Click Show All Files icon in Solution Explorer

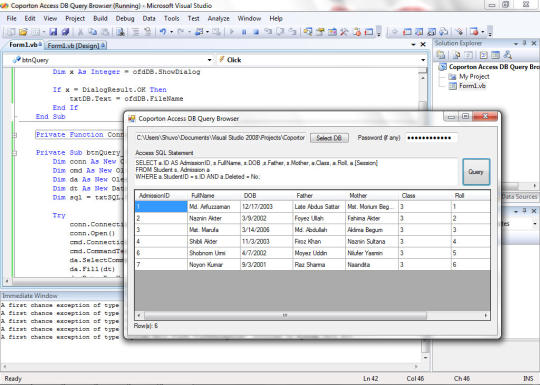(457, 55)
